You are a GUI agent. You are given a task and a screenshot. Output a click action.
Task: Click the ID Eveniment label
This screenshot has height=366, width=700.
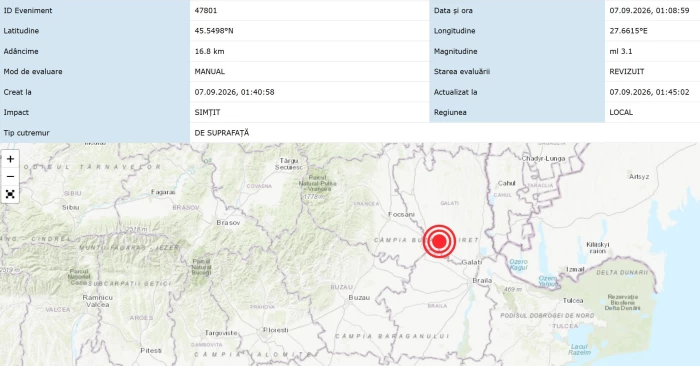point(28,10)
